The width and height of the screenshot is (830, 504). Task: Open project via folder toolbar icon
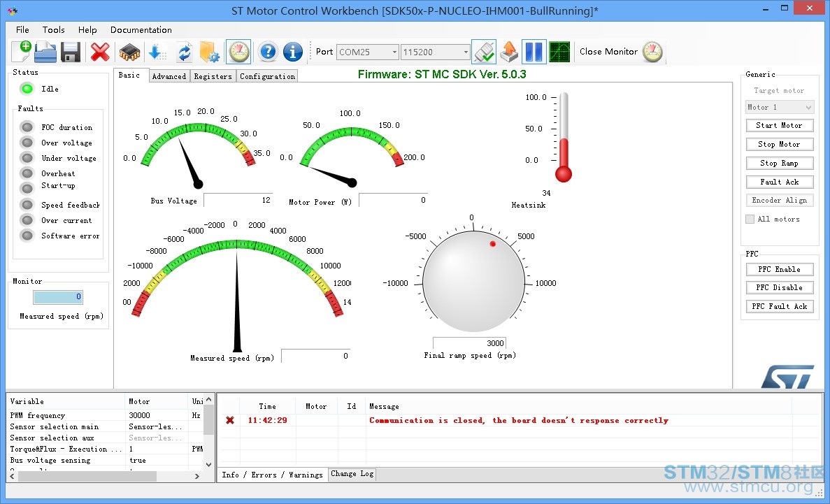45,52
